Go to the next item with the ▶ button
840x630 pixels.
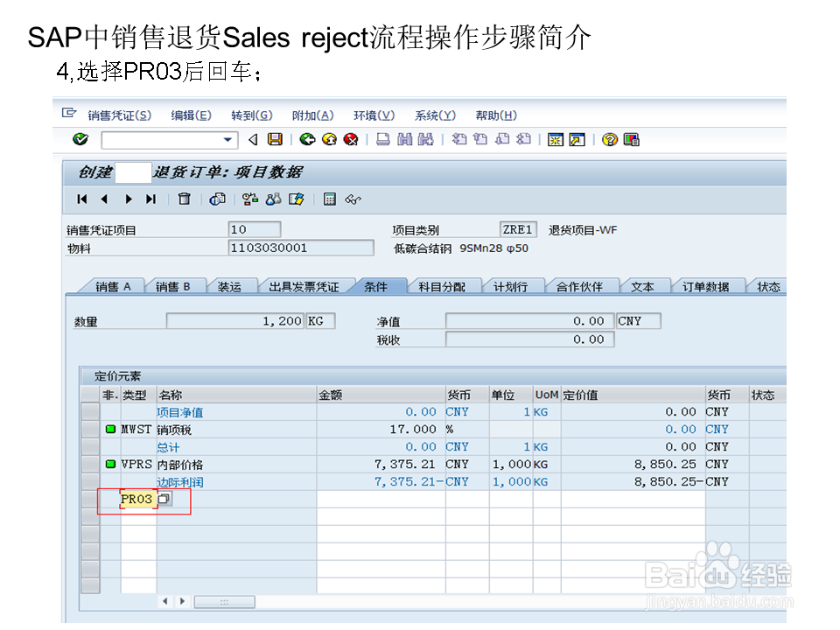pyautogui.click(x=128, y=199)
